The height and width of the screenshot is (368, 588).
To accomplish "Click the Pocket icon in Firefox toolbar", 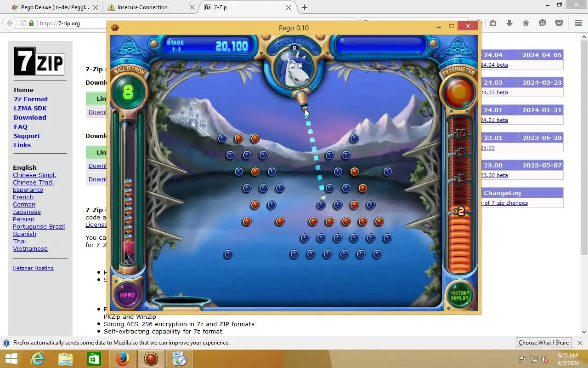I will tap(559, 23).
